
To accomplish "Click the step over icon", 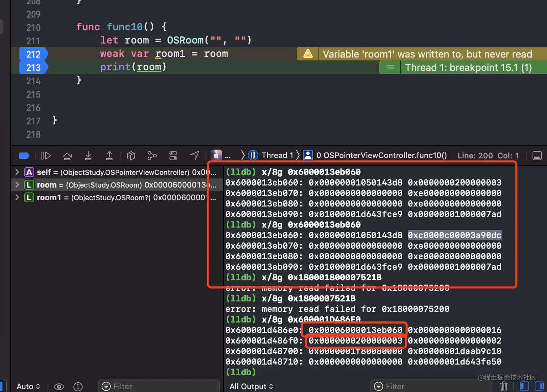I will [67, 155].
